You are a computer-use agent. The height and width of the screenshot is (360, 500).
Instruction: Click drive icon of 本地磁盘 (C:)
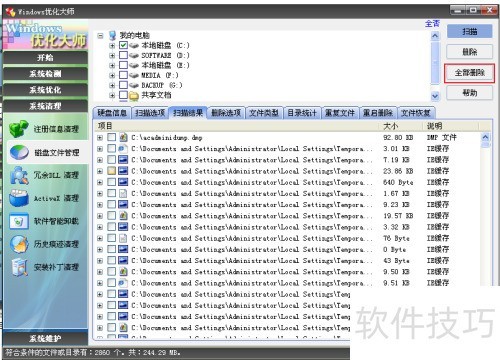coord(134,45)
